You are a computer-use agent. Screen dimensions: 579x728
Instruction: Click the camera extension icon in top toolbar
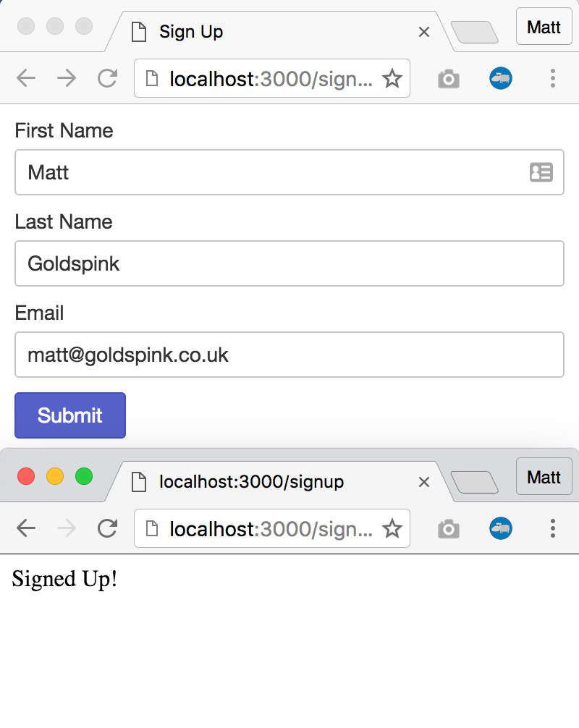(448, 78)
